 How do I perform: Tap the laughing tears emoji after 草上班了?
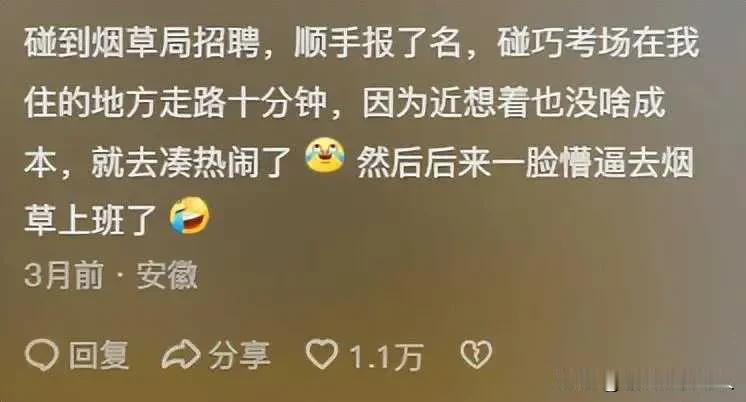[190, 216]
